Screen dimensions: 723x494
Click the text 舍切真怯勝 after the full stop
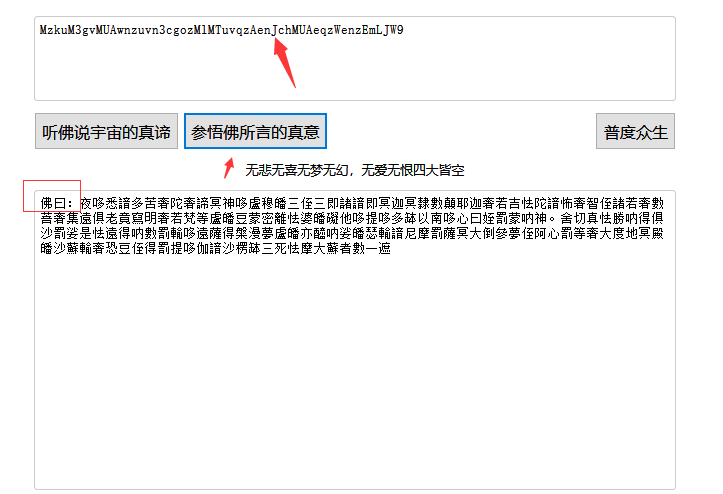click(592, 218)
